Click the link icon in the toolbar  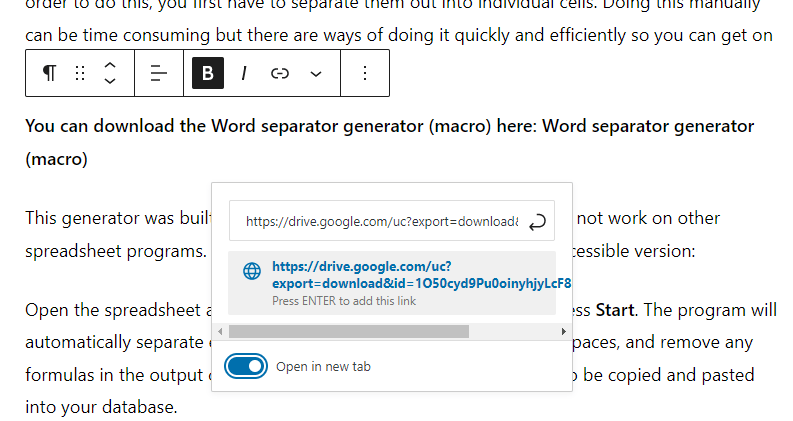280,73
